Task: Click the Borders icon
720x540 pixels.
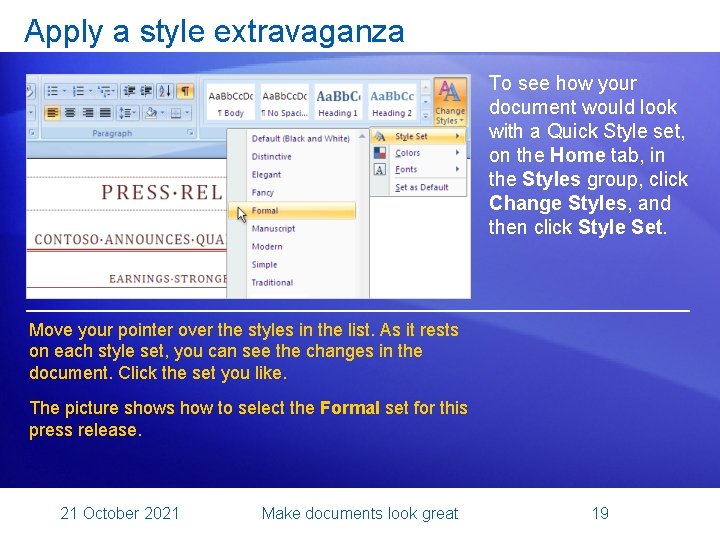Action: point(176,112)
